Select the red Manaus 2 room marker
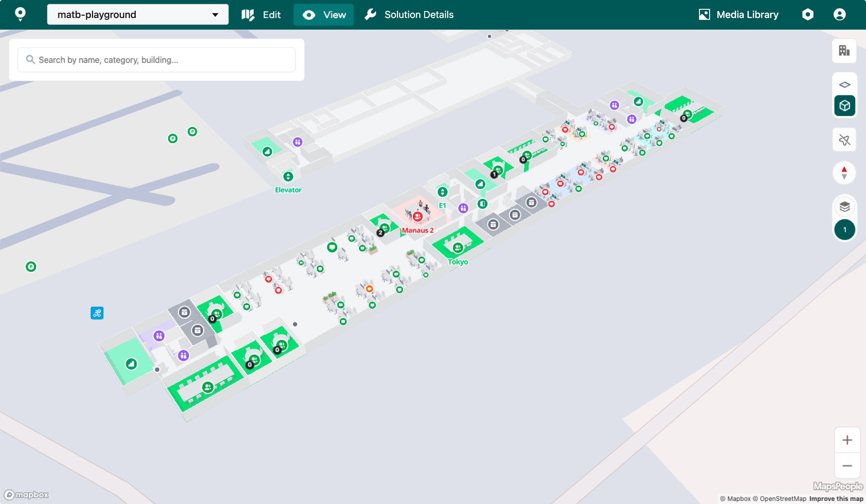The width and height of the screenshot is (866, 504). click(417, 216)
